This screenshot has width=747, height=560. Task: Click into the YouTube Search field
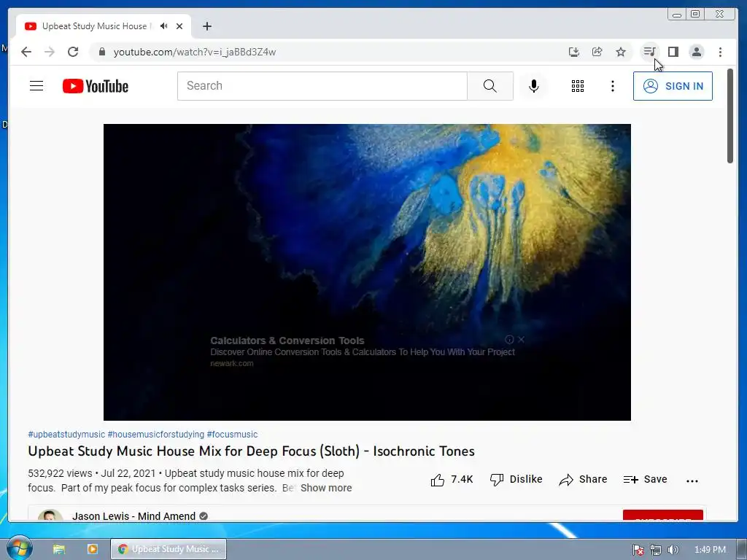322,86
